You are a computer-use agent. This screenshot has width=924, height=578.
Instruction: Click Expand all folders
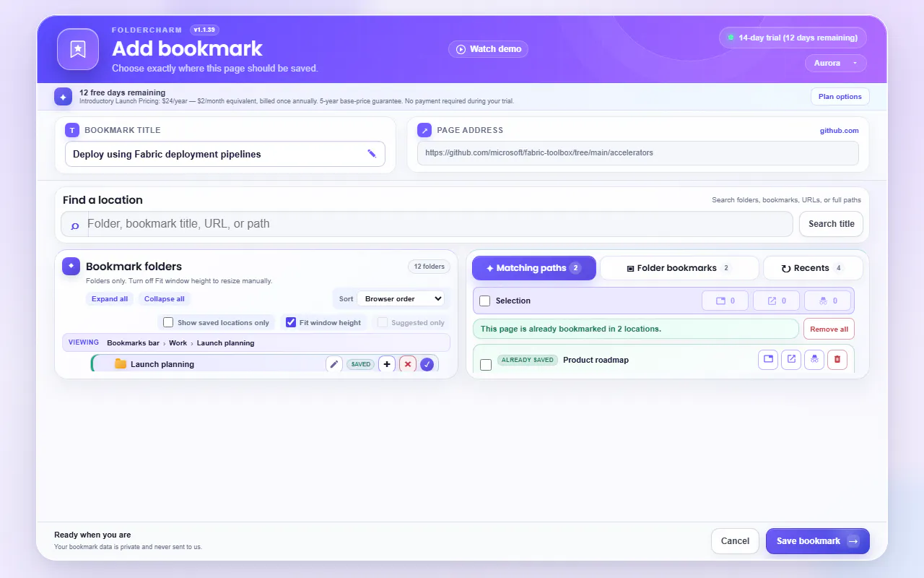[110, 298]
